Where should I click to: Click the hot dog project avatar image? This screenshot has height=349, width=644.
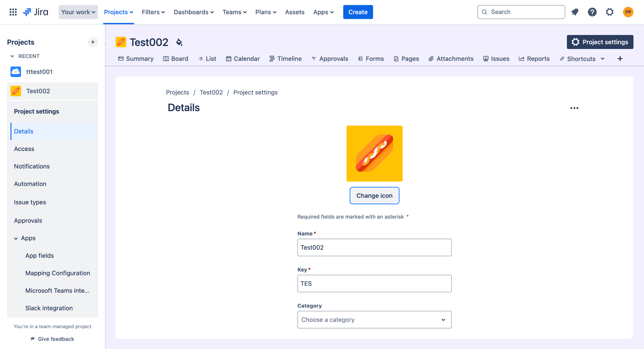click(x=374, y=153)
